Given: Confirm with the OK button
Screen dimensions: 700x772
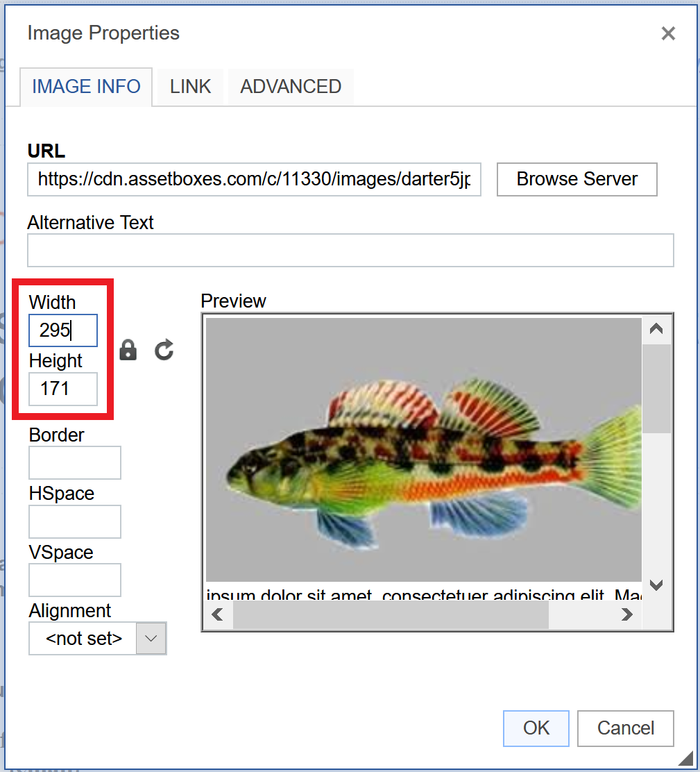Looking at the screenshot, I should click(x=536, y=728).
